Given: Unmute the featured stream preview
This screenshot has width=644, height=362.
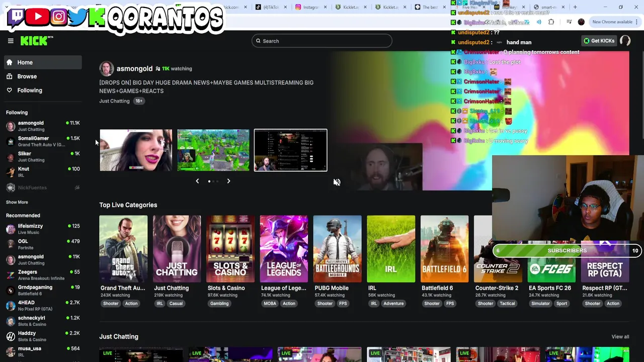Looking at the screenshot, I should pyautogui.click(x=337, y=182).
